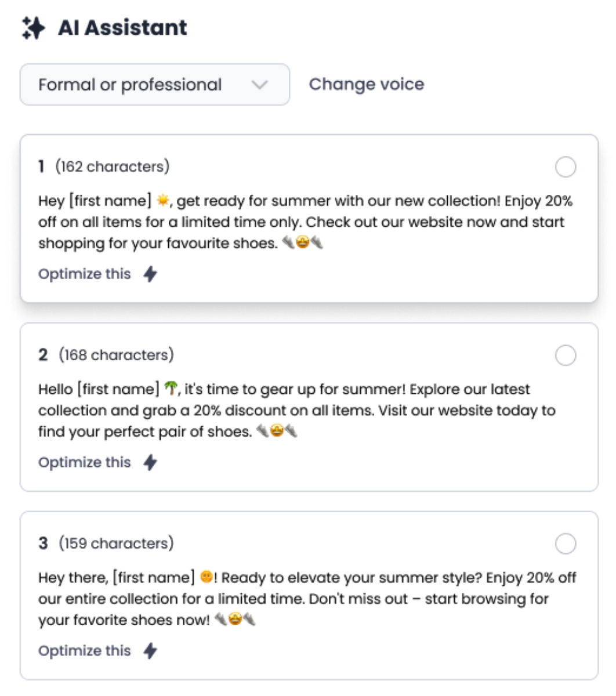Click the voice dropdown chevron arrow
The width and height of the screenshot is (616, 696).
260,85
